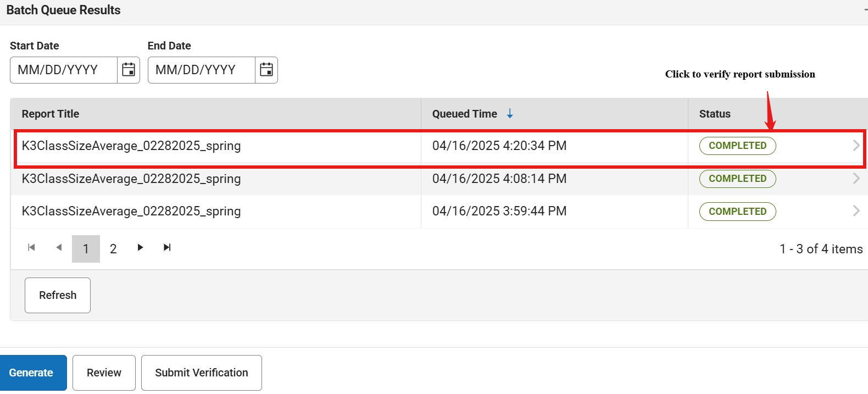
Task: Focus the End Date input field
Action: click(202, 70)
